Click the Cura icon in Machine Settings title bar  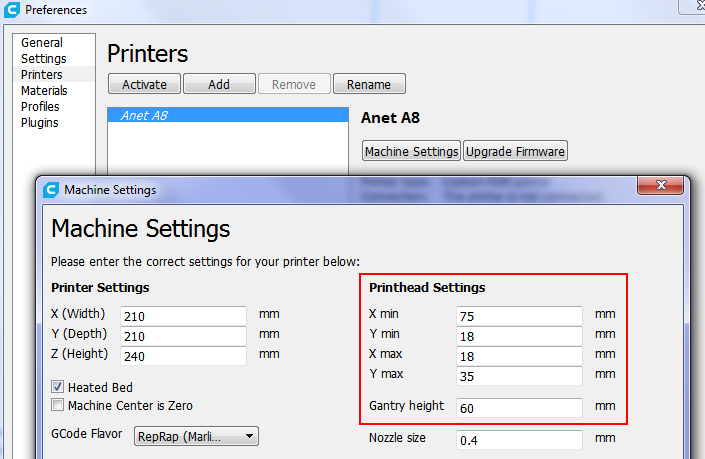[51, 190]
